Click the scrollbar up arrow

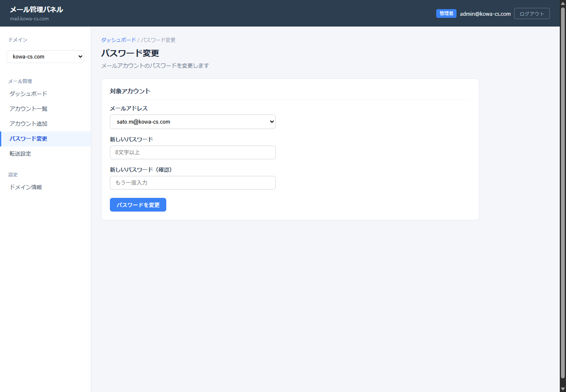tap(563, 3)
